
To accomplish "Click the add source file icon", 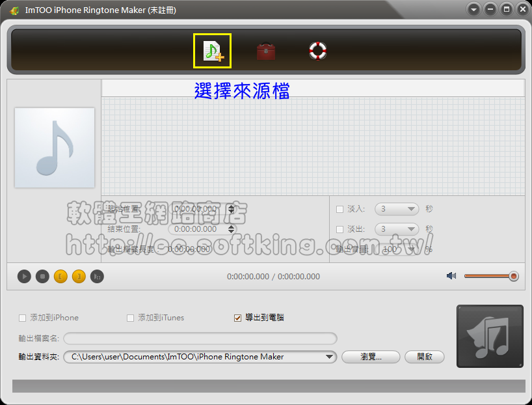I will pos(213,51).
